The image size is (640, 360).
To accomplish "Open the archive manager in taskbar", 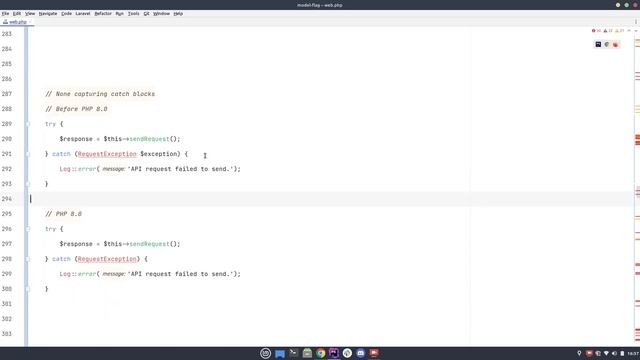I will point(307,353).
